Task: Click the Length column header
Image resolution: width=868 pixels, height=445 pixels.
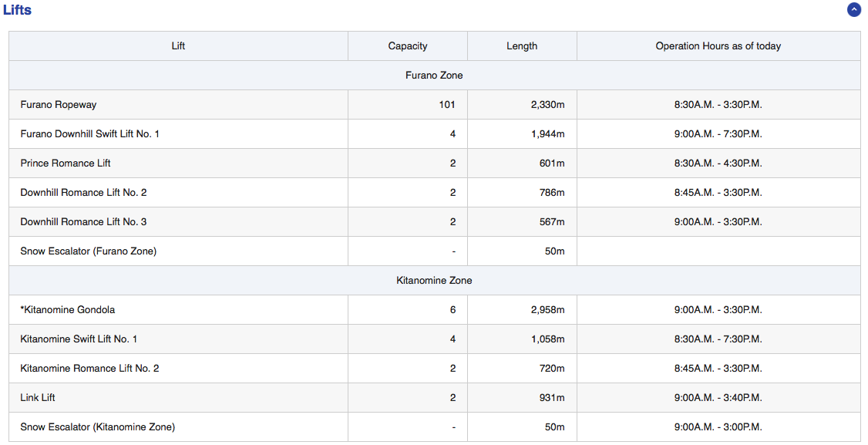Action: 522,46
